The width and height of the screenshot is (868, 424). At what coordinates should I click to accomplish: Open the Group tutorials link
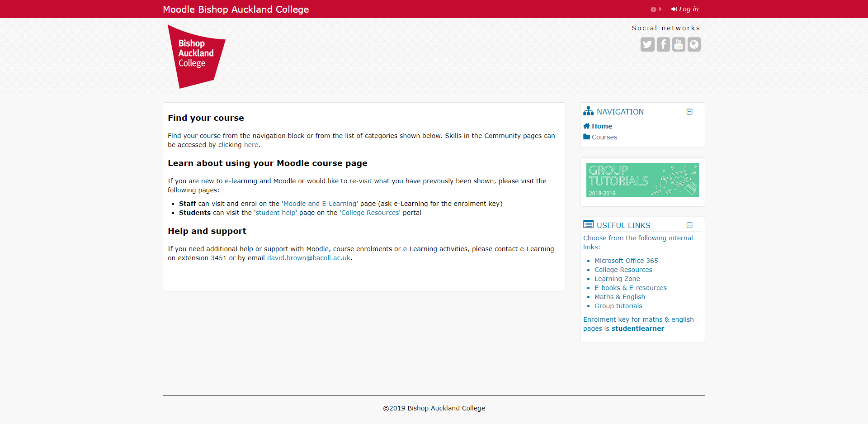[x=618, y=306]
